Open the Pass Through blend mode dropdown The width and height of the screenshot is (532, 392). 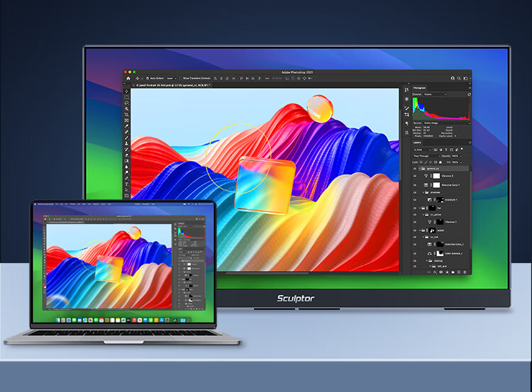pos(424,155)
